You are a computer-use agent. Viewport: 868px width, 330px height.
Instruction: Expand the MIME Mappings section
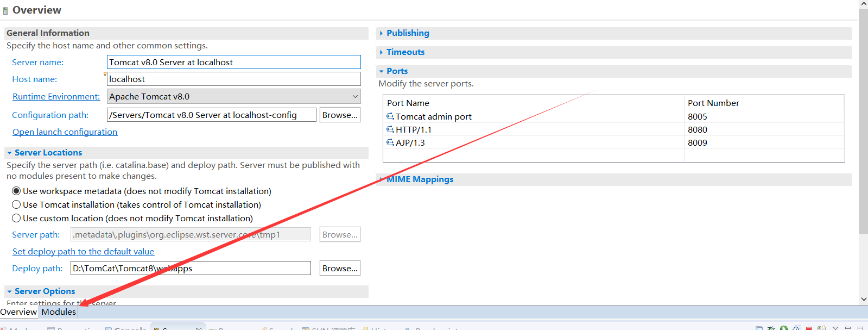[381, 179]
